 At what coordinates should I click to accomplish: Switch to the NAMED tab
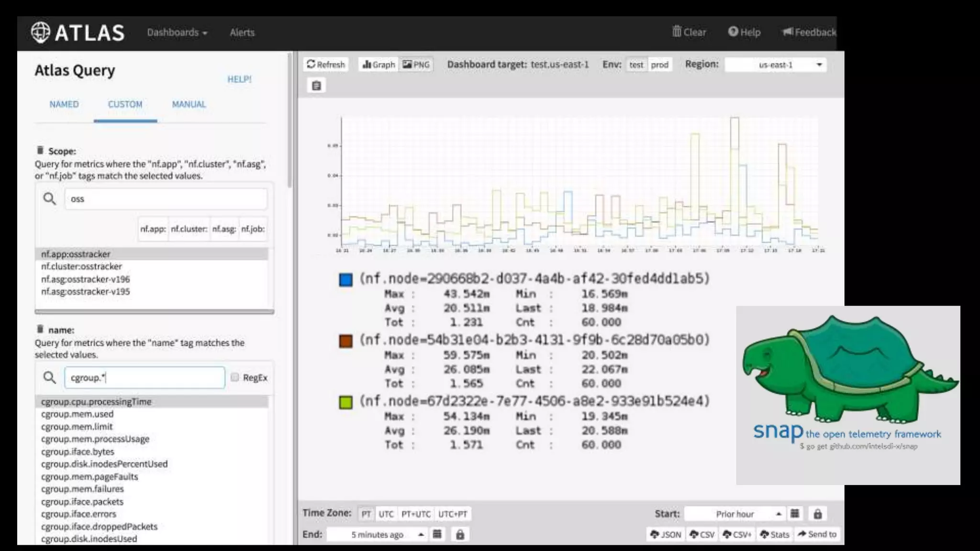(x=64, y=104)
